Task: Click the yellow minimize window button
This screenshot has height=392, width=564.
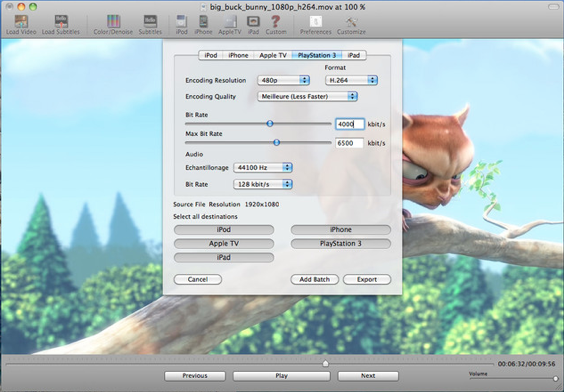Action: (21, 7)
